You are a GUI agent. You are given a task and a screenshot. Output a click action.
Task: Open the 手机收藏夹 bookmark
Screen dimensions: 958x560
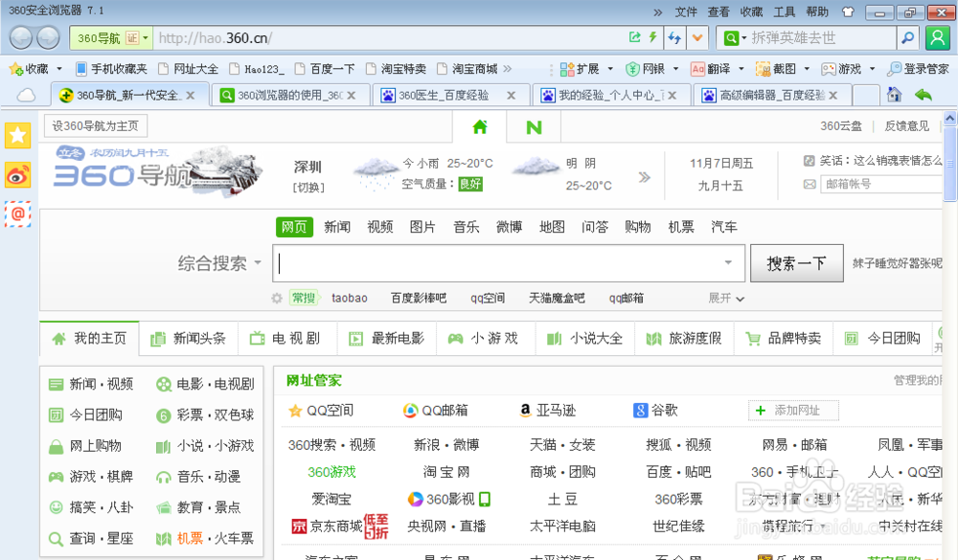111,69
